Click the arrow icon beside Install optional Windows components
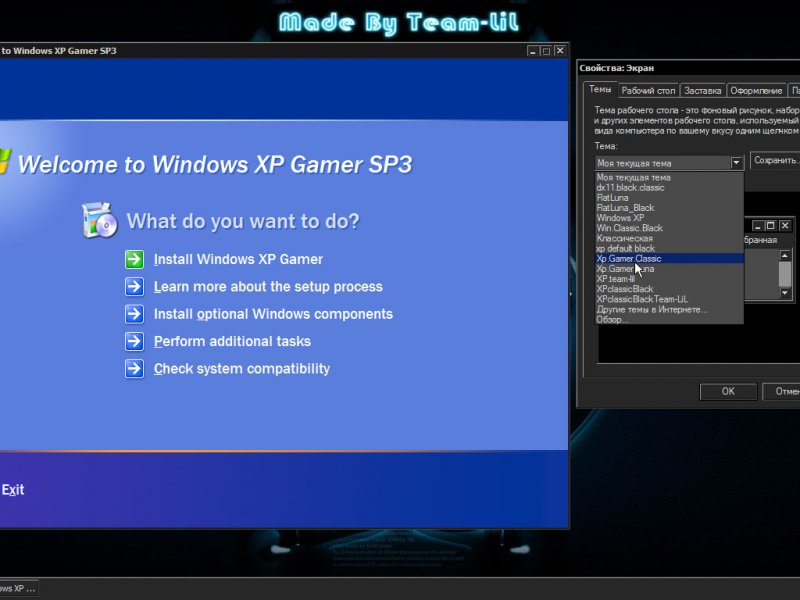Screen dimensions: 800x600 pyautogui.click(x=135, y=314)
